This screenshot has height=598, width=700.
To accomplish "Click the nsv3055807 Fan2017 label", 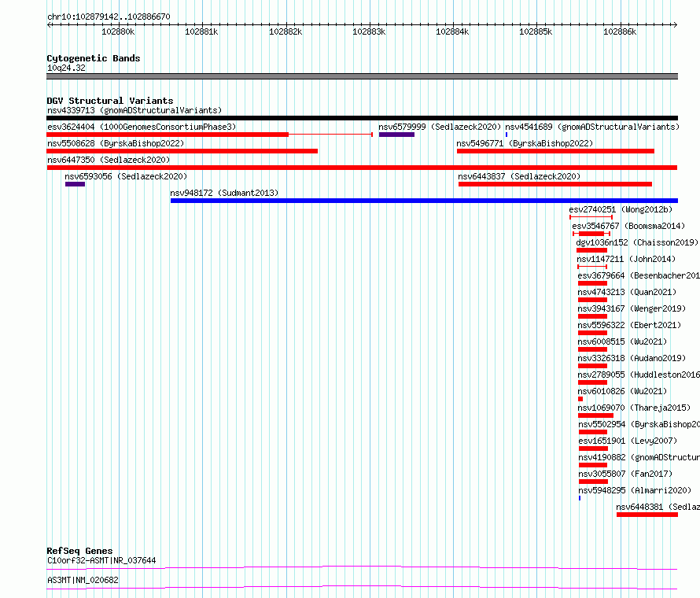I will tap(625, 474).
